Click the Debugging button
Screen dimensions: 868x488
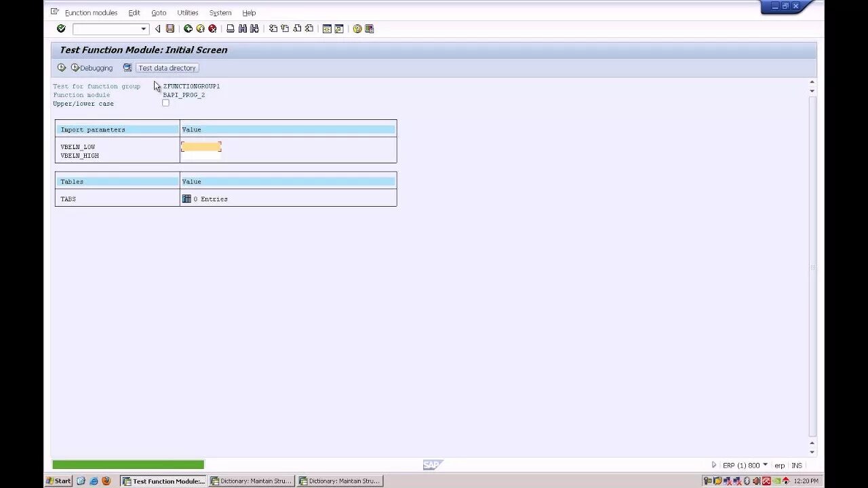tap(92, 68)
